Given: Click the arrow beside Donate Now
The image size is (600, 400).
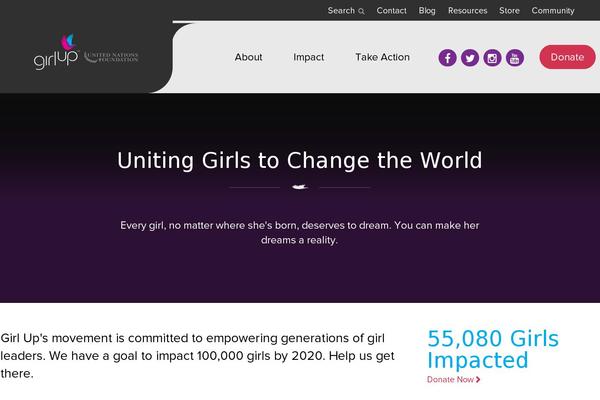Looking at the screenshot, I should click(479, 380).
